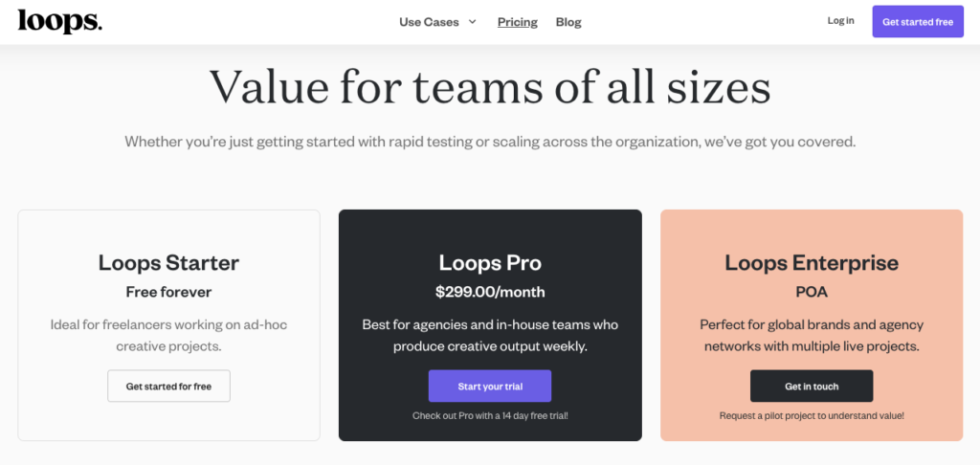Screen dimensions: 980x465
Task: Open the Blog link
Action: click(x=568, y=22)
